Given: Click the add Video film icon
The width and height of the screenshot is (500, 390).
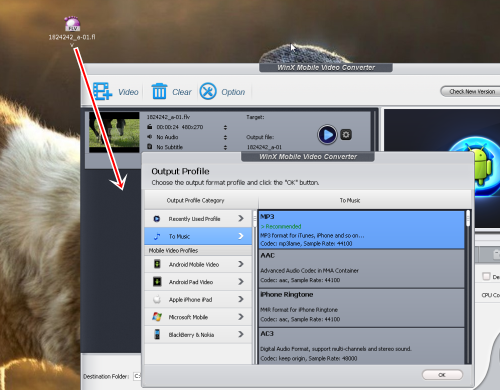Looking at the screenshot, I should pyautogui.click(x=102, y=91).
